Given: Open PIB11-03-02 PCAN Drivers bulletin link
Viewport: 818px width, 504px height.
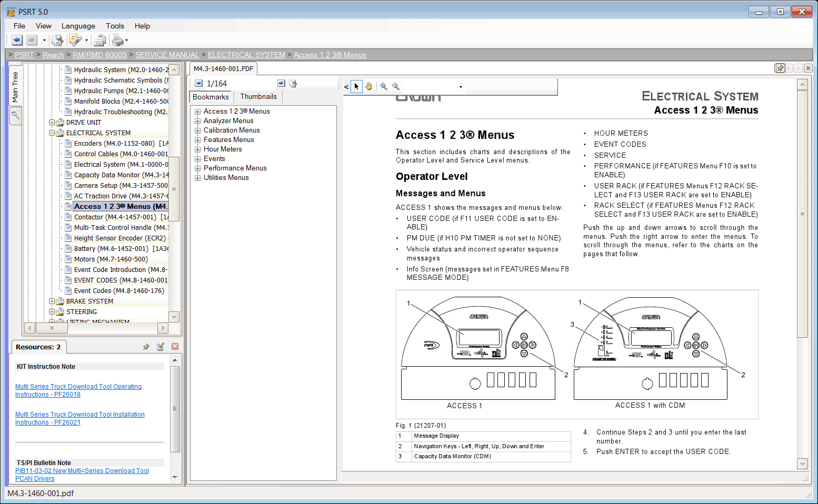Looking at the screenshot, I should (x=82, y=475).
